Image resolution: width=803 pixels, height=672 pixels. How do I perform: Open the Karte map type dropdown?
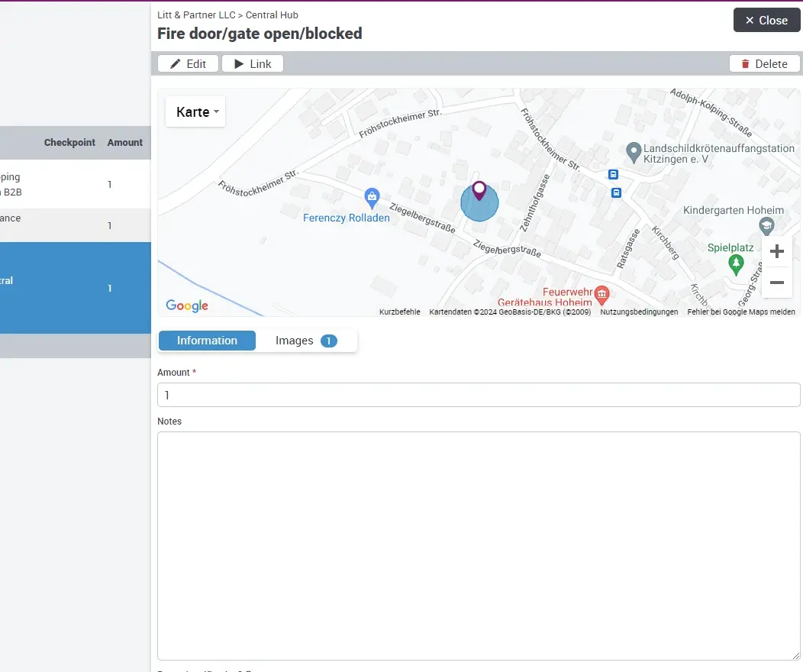click(196, 112)
